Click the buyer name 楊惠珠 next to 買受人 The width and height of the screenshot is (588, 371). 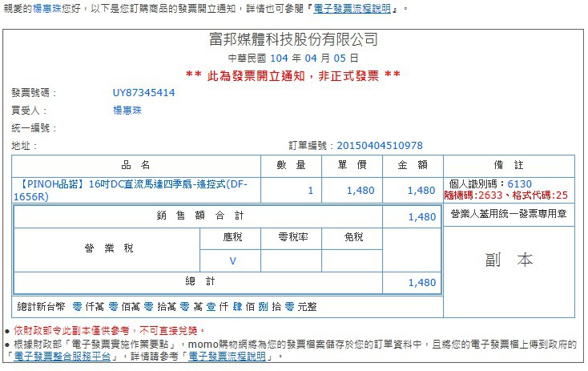[127, 111]
